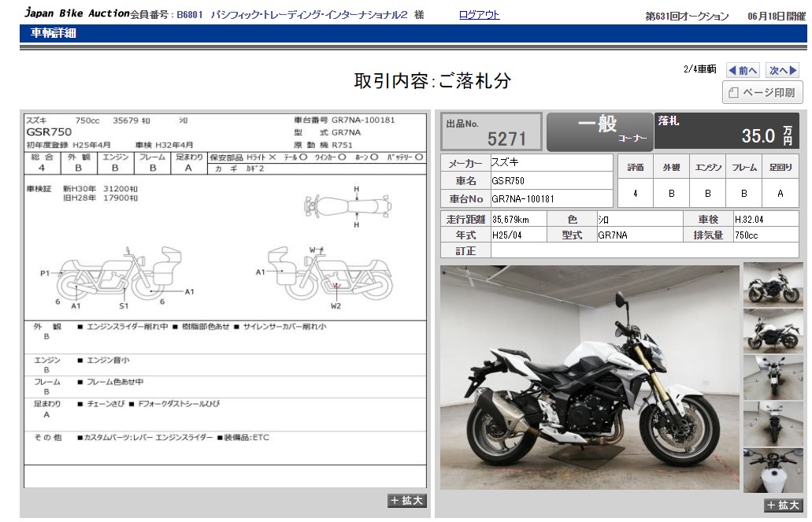Click the 第631回オークション auction label
This screenshot has width=812, height=522.
click(x=687, y=17)
